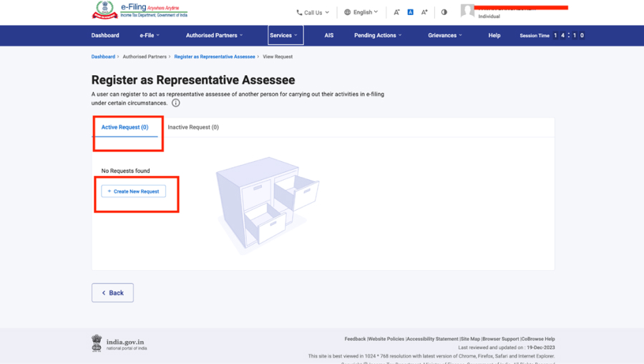
Task: Click Authorised Partners breadcrumb text
Action: coord(145,57)
